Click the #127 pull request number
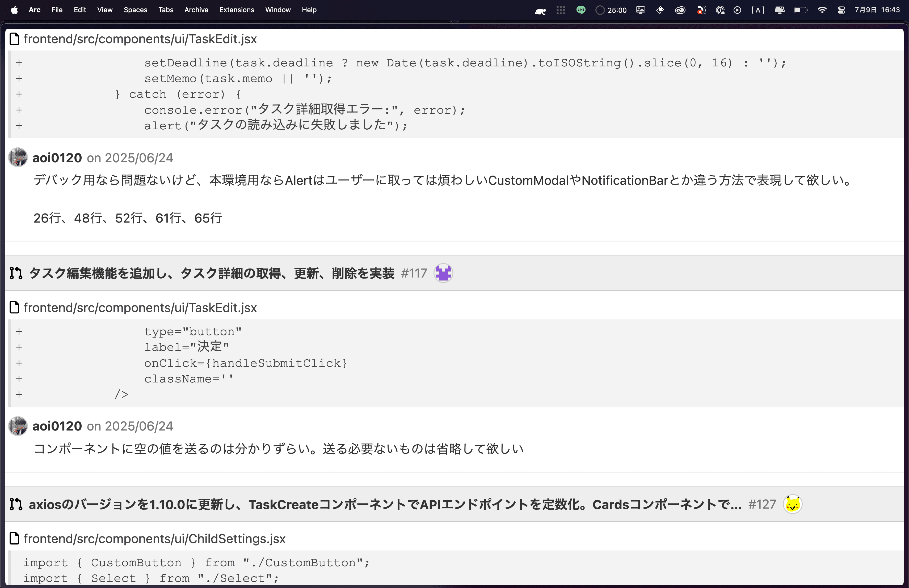The image size is (909, 588). pos(762,504)
